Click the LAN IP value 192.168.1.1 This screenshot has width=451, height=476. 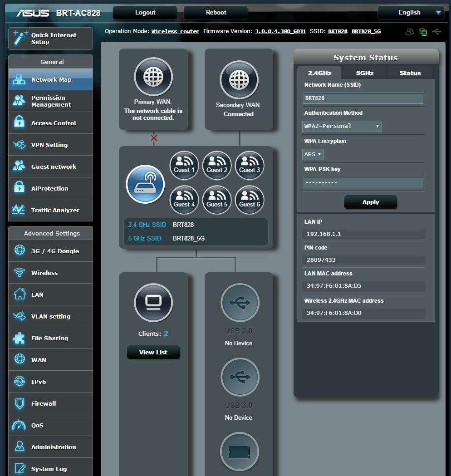point(324,234)
